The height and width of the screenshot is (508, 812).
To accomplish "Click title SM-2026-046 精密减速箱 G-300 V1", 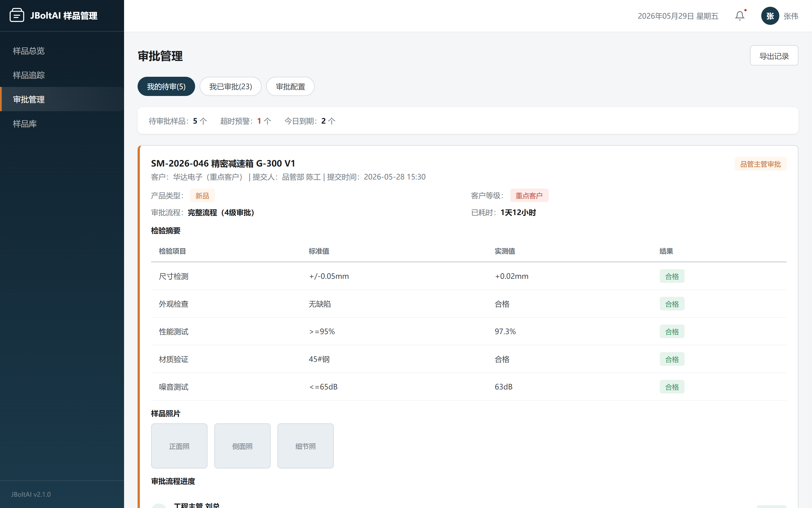I will coord(223,163).
